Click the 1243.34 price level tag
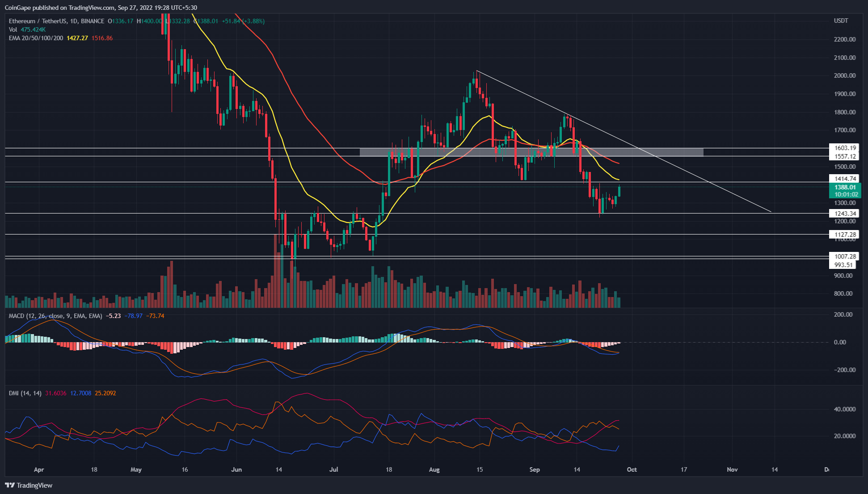 (x=845, y=214)
